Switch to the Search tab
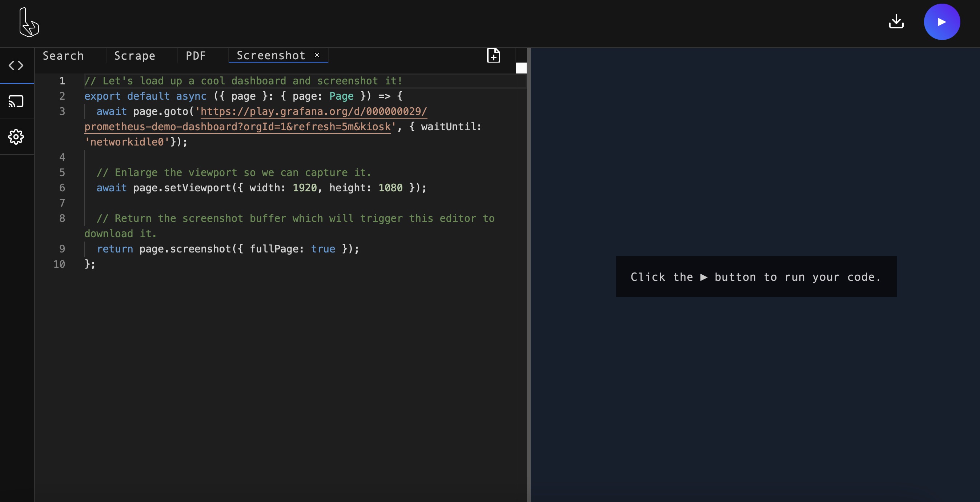The height and width of the screenshot is (502, 980). click(x=63, y=56)
